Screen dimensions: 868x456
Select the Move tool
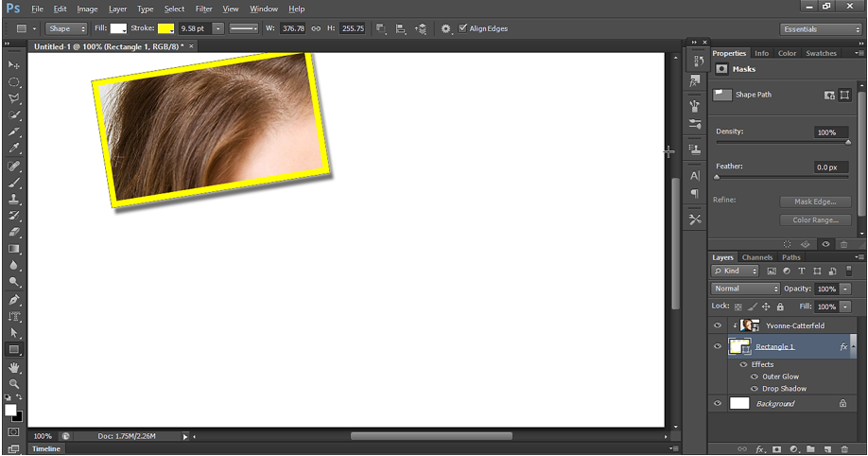point(14,65)
